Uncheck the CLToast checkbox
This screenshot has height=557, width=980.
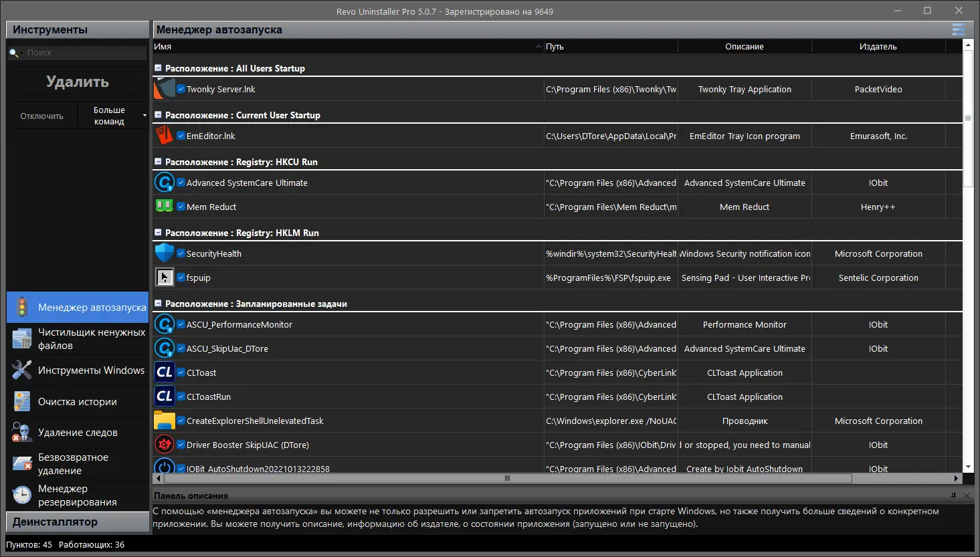[181, 372]
